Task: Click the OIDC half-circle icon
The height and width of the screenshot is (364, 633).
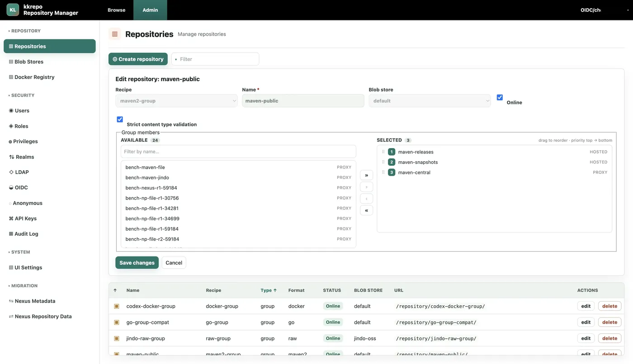Action: click(11, 187)
